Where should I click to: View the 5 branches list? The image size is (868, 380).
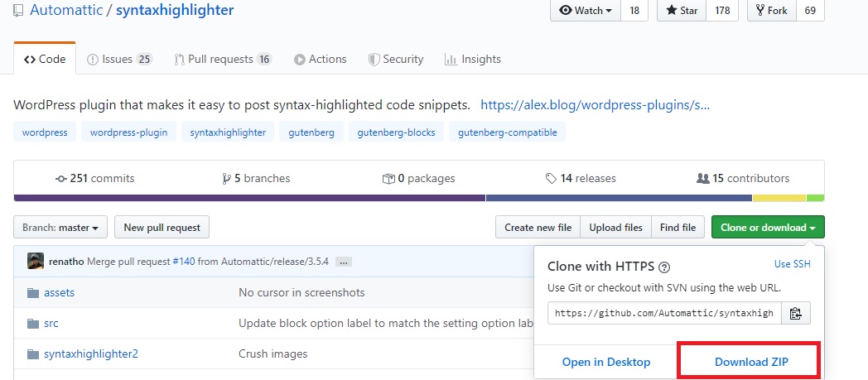coord(256,178)
